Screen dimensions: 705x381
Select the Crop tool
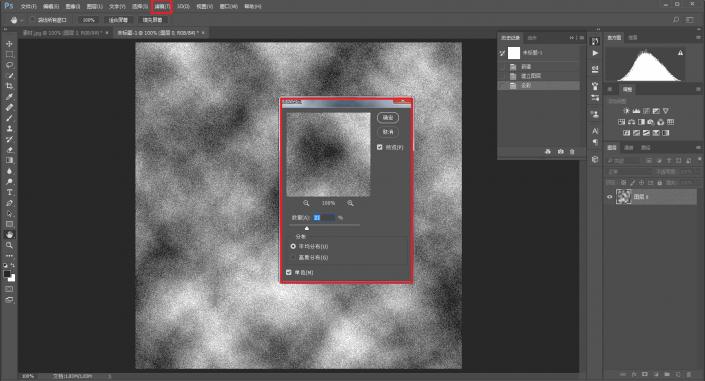(x=9, y=86)
